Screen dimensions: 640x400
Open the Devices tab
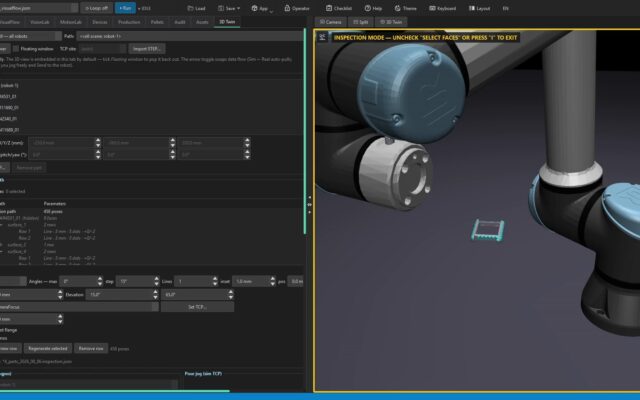pos(100,22)
